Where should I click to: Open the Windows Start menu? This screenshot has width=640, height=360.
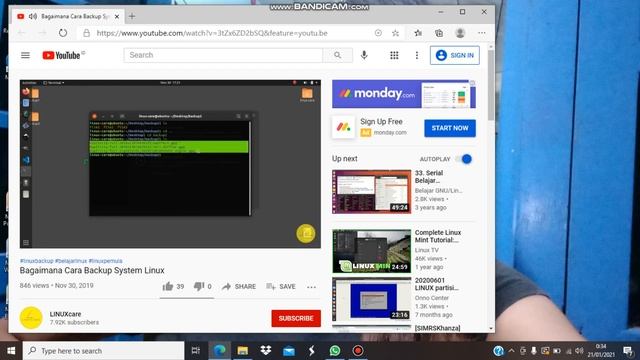[11, 351]
